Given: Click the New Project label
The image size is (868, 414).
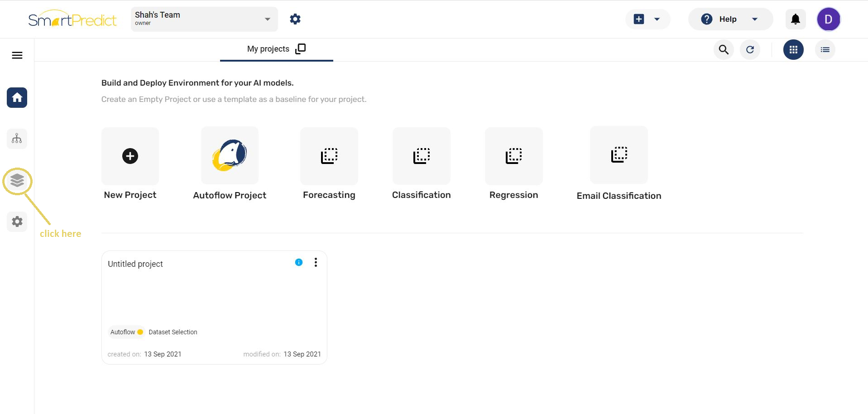Looking at the screenshot, I should pyautogui.click(x=130, y=195).
